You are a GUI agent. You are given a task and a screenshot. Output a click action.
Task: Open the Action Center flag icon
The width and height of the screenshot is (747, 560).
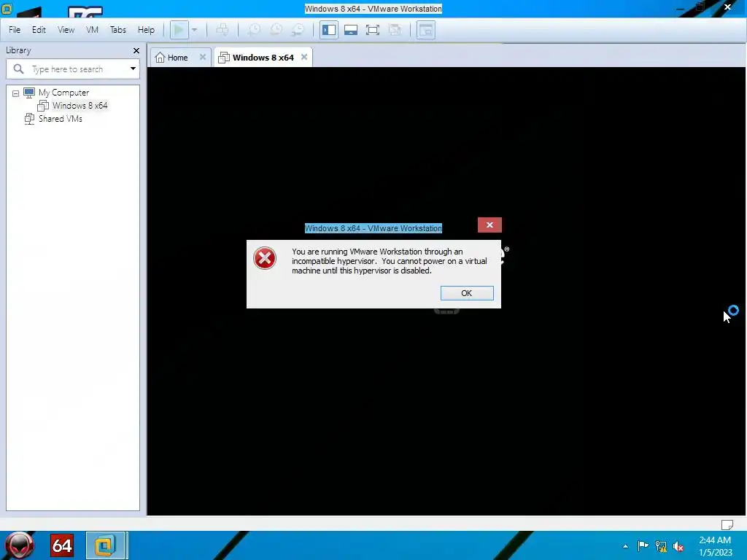coord(643,545)
